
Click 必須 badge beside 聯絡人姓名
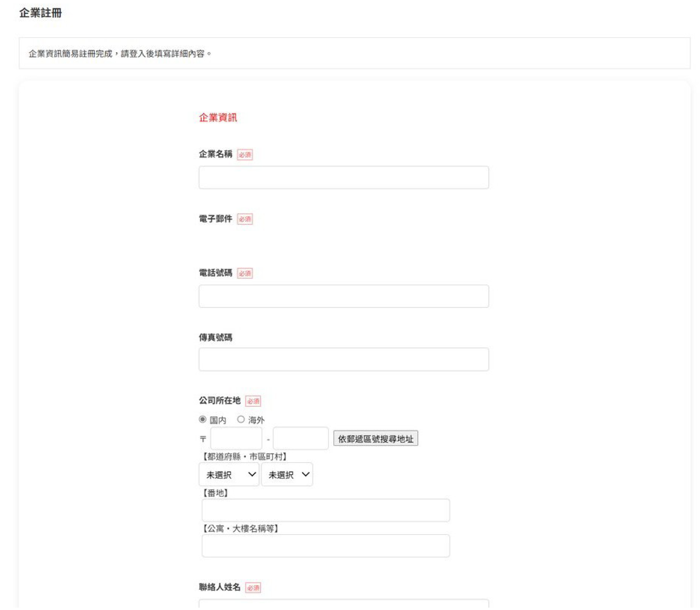click(253, 587)
